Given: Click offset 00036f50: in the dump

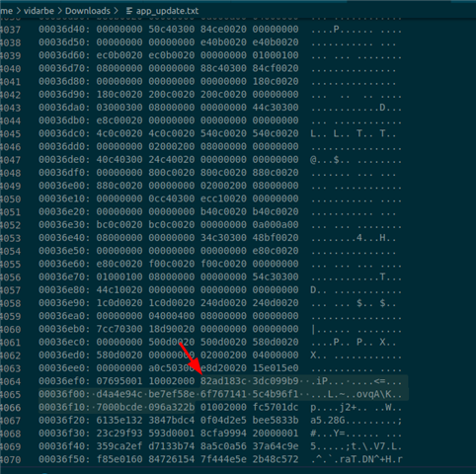Looking at the screenshot, I should click(64, 459).
